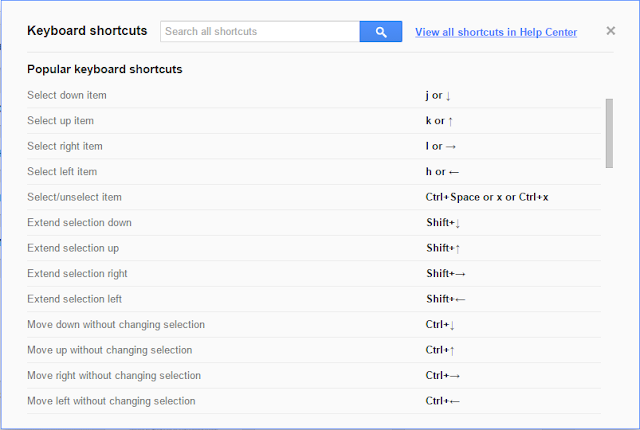Click Move down without changing selection
Screen dimensions: 640x430
[x=116, y=324]
